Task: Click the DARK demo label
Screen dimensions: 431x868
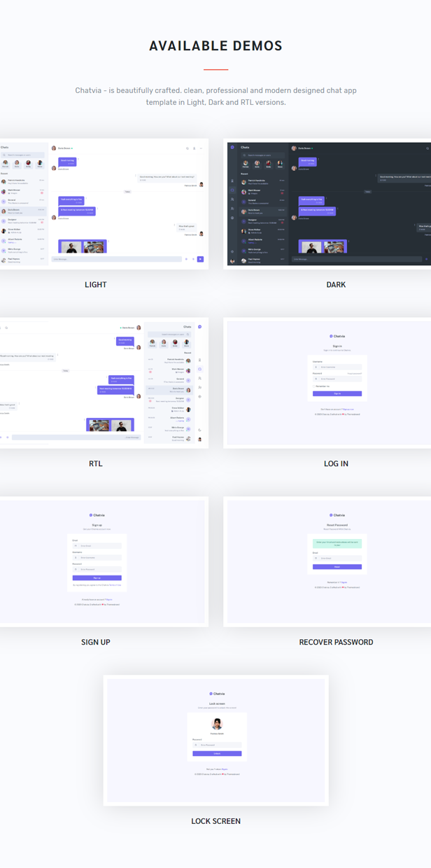Action: tap(336, 285)
